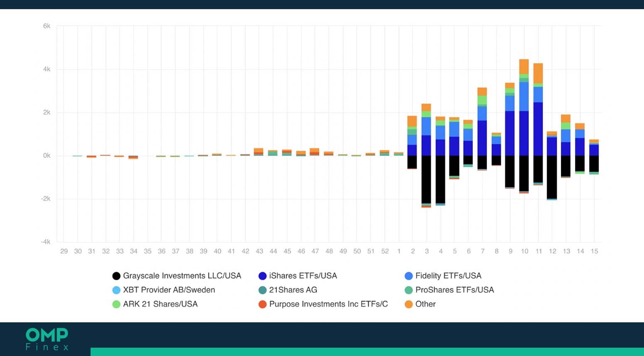Image resolution: width=644 pixels, height=356 pixels.
Task: Click x-axis week label '40'
Action: [217, 251]
